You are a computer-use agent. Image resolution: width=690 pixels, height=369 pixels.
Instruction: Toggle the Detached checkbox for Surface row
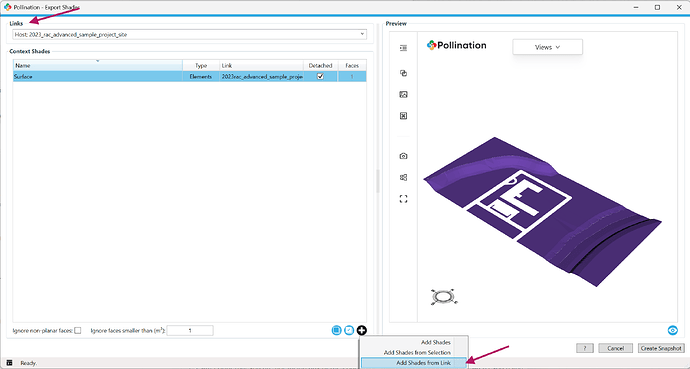click(320, 76)
